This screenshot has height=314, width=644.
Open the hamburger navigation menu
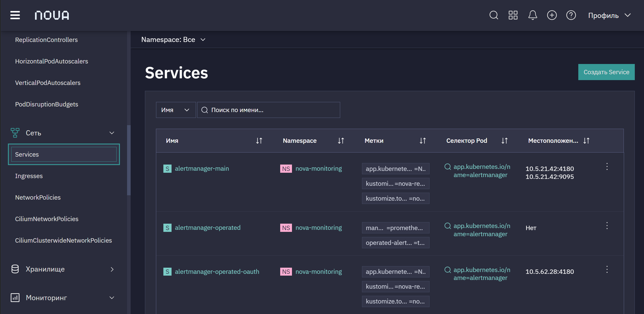15,15
